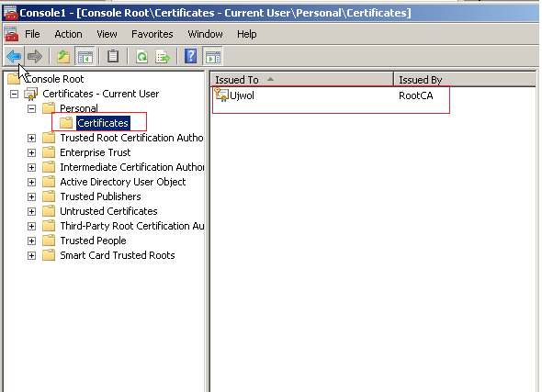The image size is (542, 392).
Task: Open the Action menu
Action: pos(69,34)
